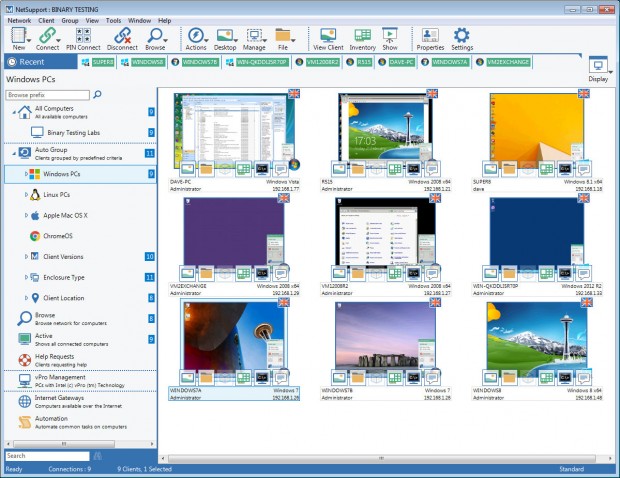
Task: Open the Actions dropdown arrow
Action: click(x=206, y=40)
